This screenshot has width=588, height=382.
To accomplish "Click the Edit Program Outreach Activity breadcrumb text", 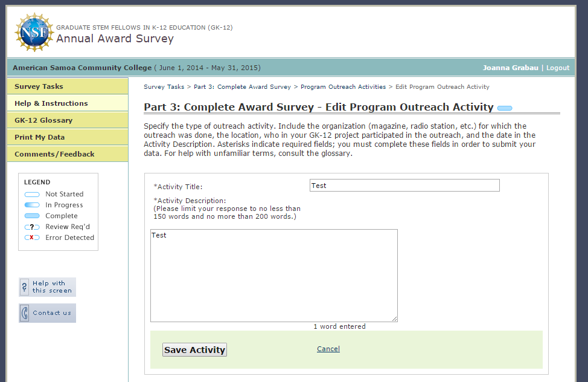I will tap(443, 87).
